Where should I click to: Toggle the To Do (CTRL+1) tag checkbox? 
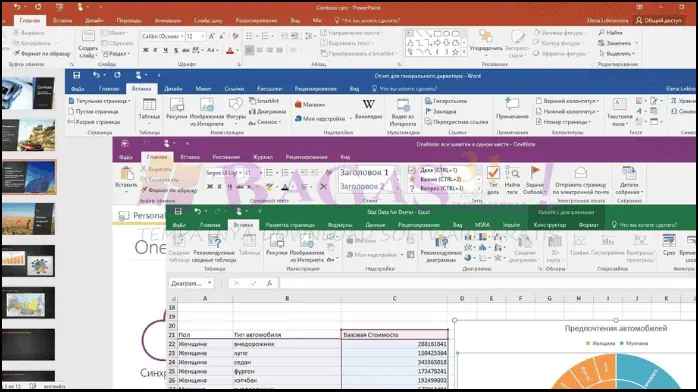[412, 170]
